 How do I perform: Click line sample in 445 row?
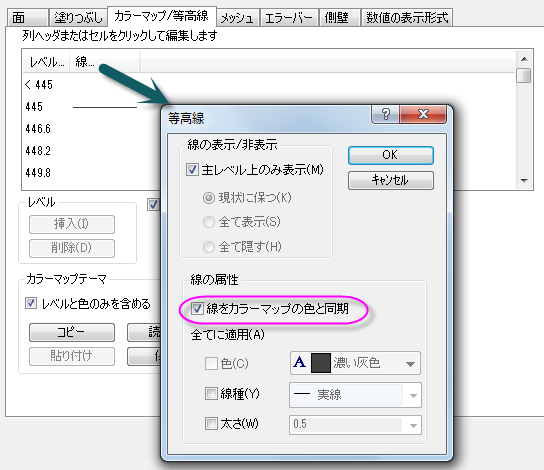[105, 107]
